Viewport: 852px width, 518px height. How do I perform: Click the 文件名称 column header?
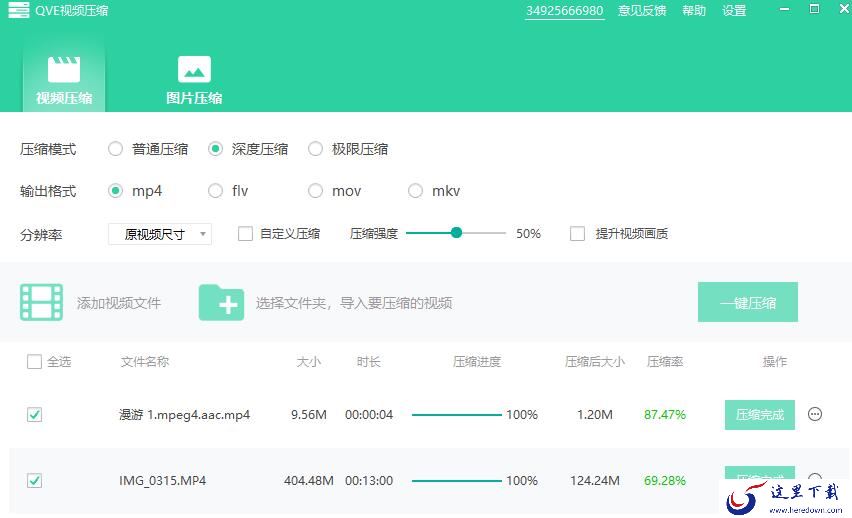145,361
